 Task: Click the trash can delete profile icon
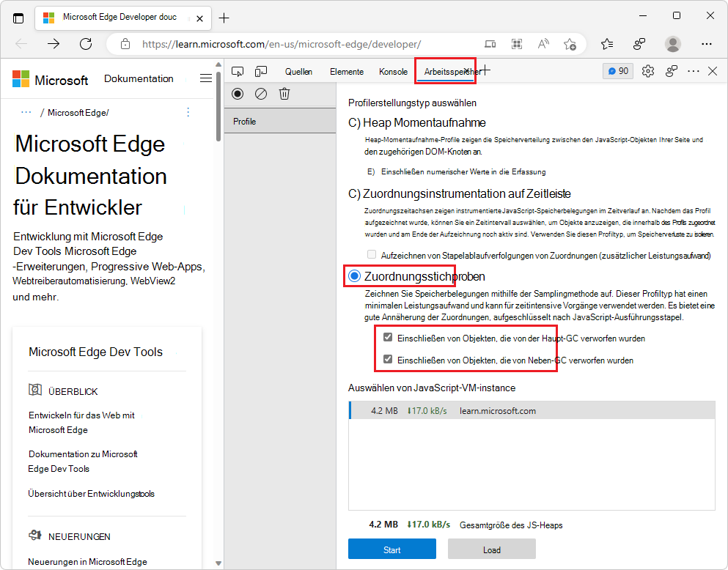tap(284, 94)
